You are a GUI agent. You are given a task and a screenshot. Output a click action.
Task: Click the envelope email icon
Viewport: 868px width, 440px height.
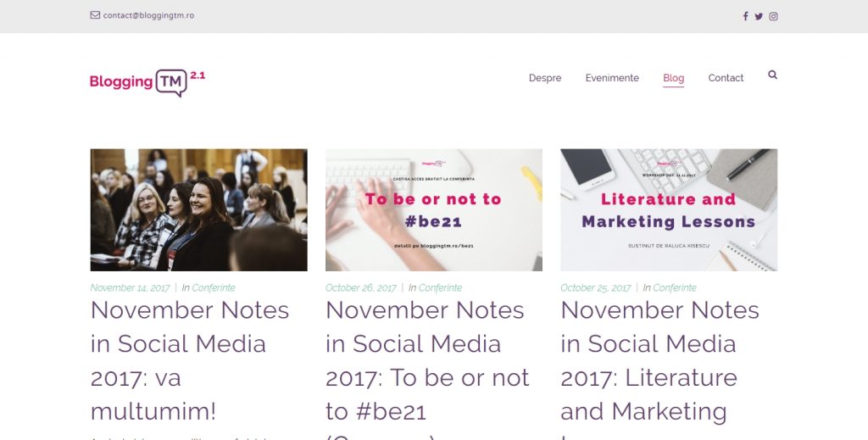point(95,15)
